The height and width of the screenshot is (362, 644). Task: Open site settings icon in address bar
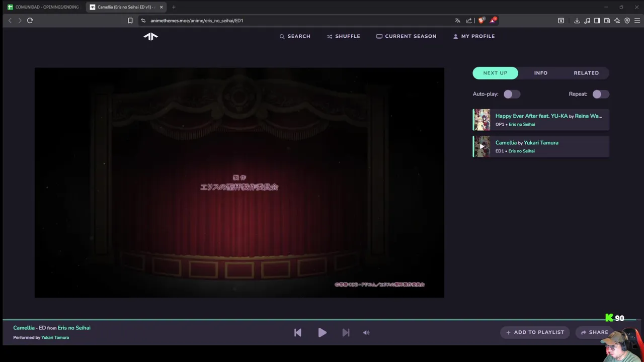click(143, 21)
